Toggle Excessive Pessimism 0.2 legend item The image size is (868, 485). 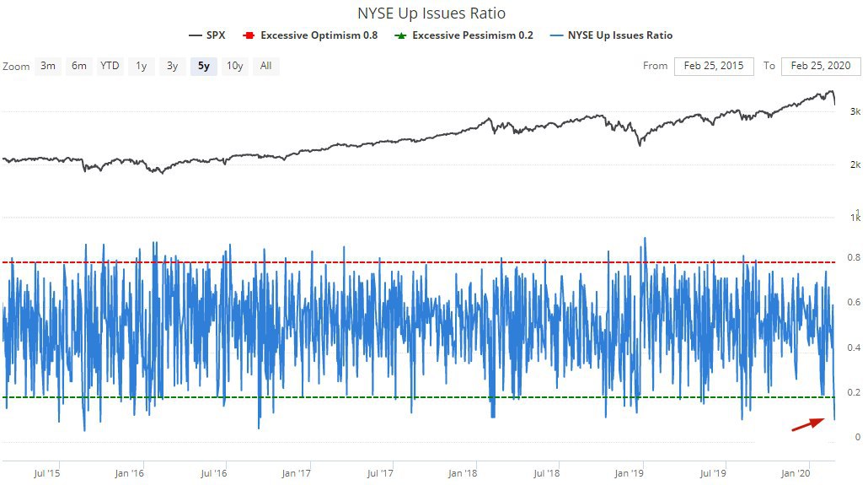(x=463, y=35)
